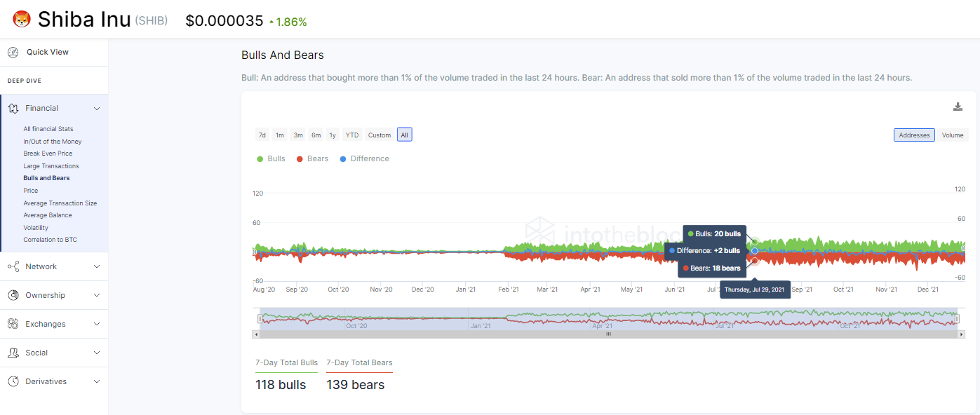
Task: Open Bulls and Bears page
Action: coord(46,178)
